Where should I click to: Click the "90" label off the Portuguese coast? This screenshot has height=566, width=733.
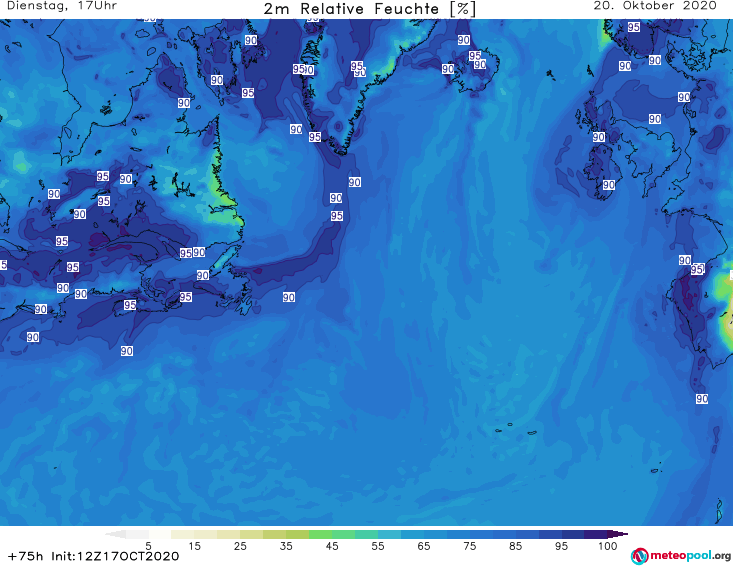(702, 399)
